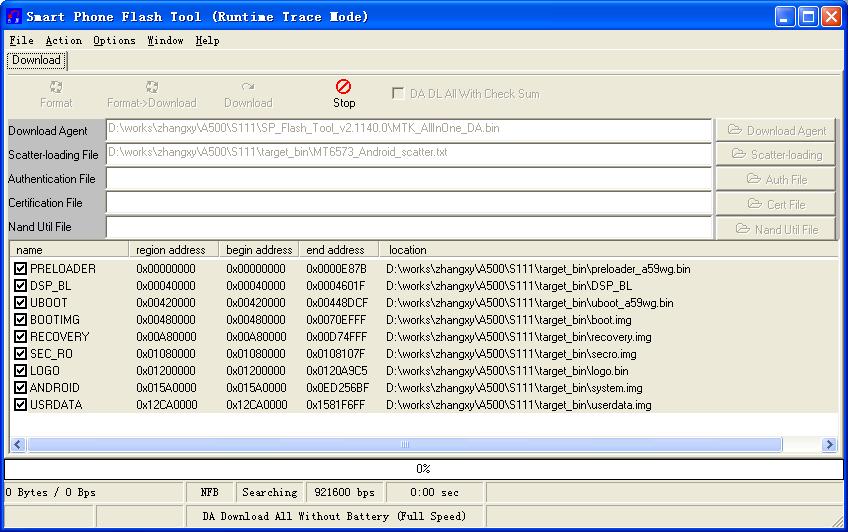Toggle DA DL All With Check Sum
Viewport: 848px width, 532px height.
click(398, 94)
